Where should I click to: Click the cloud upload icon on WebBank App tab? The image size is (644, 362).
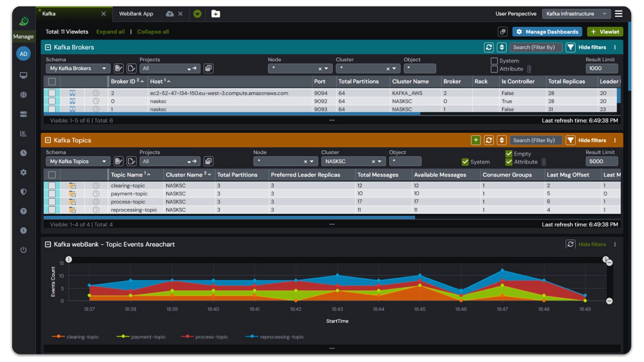click(x=170, y=14)
